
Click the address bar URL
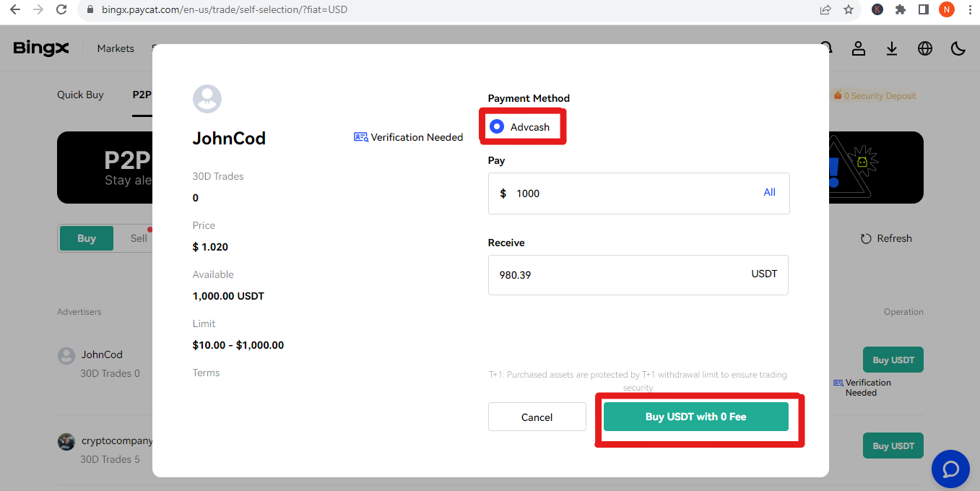(225, 10)
